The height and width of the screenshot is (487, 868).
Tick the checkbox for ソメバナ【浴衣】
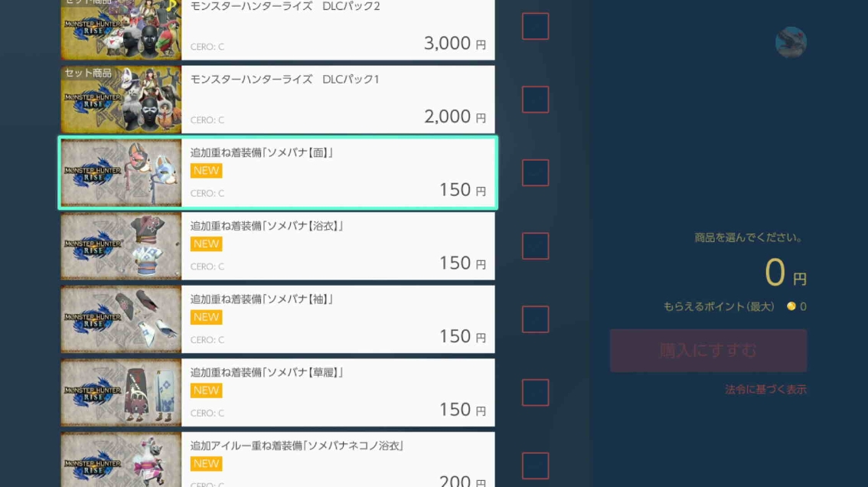[535, 246]
